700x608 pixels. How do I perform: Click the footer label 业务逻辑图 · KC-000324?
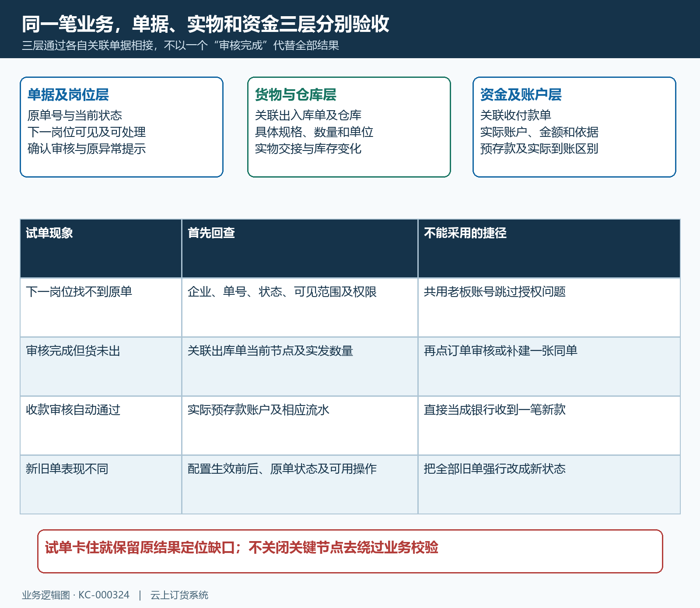[x=76, y=595]
